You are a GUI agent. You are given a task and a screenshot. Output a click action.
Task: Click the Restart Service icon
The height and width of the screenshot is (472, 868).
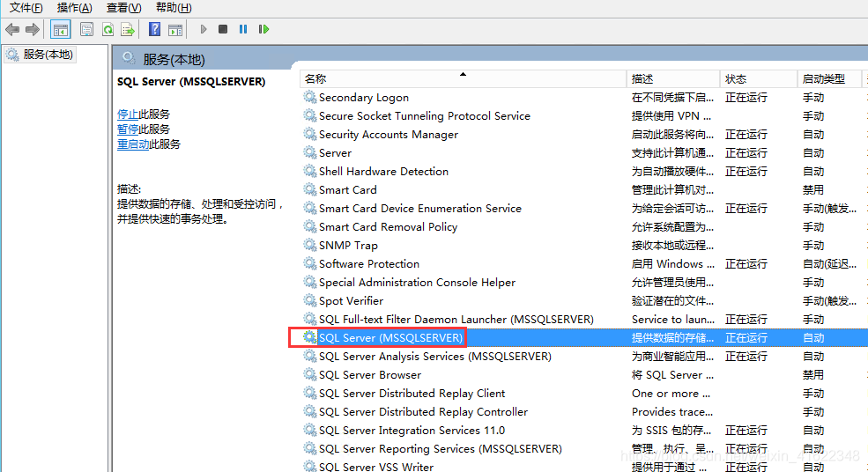click(263, 29)
